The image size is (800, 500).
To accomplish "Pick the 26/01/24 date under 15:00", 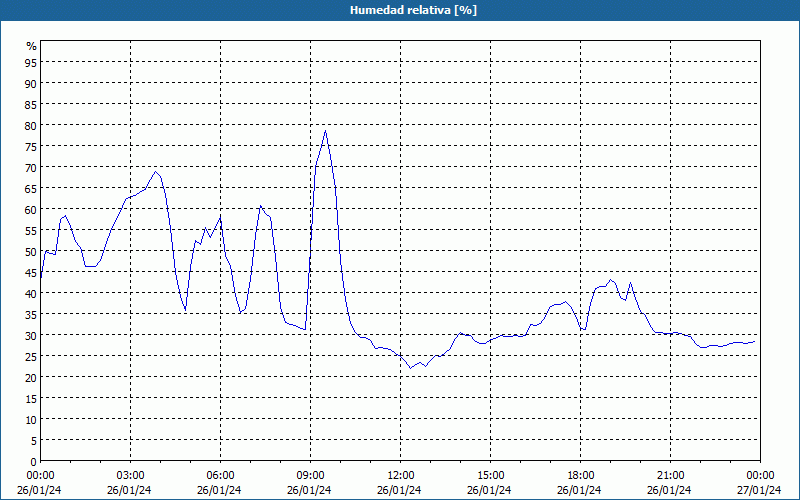I will coord(489,490).
